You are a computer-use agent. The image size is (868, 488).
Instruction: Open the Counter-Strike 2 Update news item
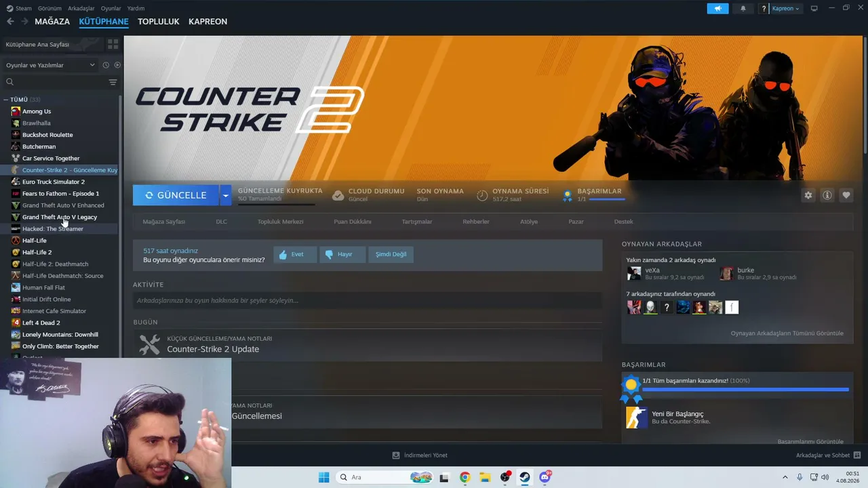coord(368,344)
